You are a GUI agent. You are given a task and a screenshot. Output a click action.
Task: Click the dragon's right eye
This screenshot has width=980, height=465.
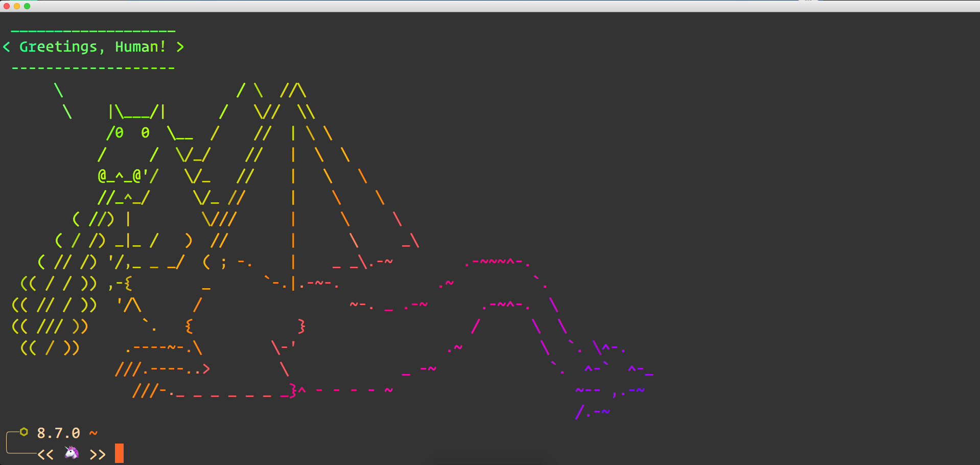146,133
